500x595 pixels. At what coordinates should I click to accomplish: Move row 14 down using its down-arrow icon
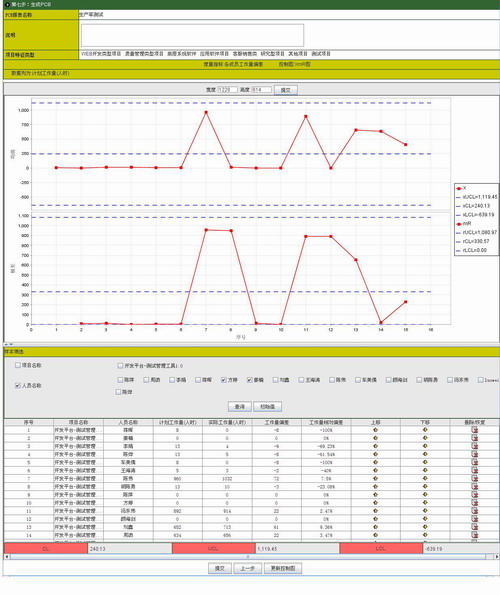pos(425,535)
